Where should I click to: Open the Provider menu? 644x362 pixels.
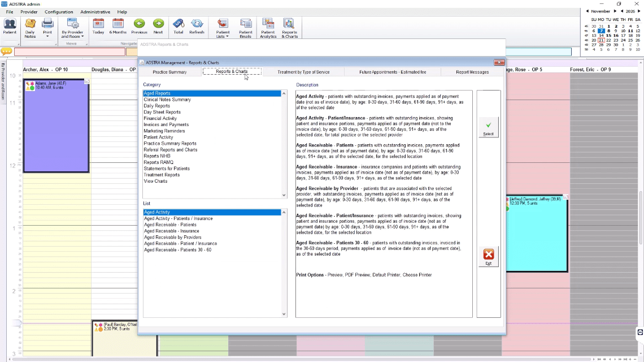[29, 12]
